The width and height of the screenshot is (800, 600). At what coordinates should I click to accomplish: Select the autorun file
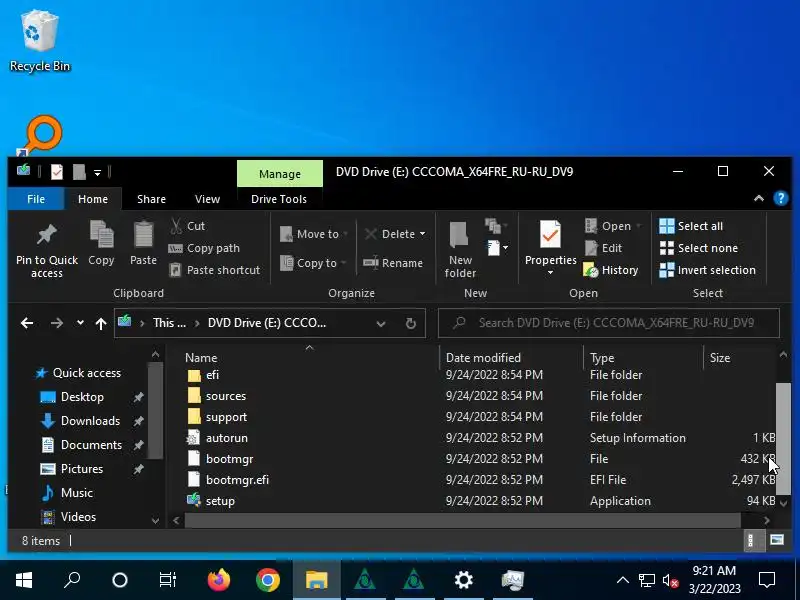(227, 438)
